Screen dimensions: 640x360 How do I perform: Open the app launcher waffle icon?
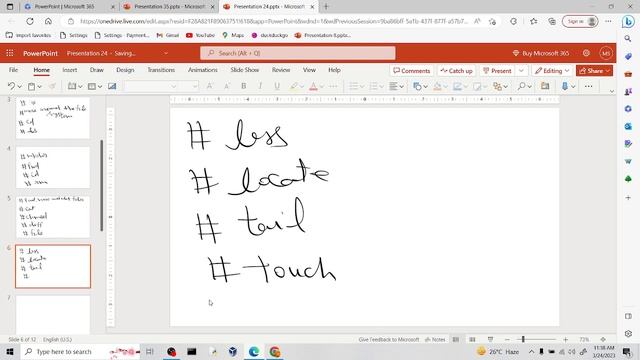coord(10,53)
